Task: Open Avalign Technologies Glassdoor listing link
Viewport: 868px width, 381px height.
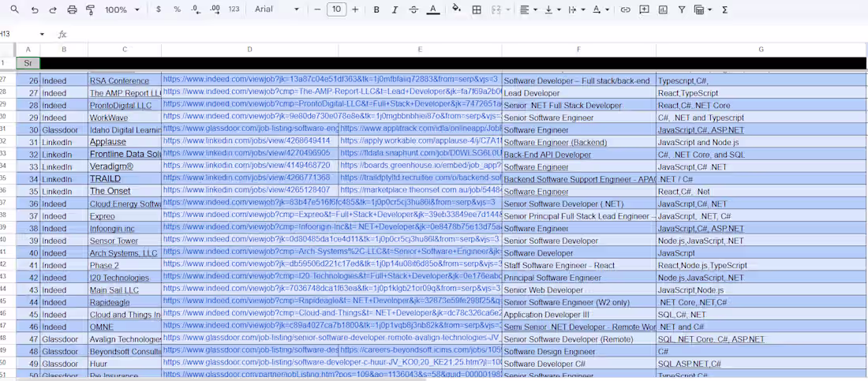Action: pyautogui.click(x=331, y=338)
